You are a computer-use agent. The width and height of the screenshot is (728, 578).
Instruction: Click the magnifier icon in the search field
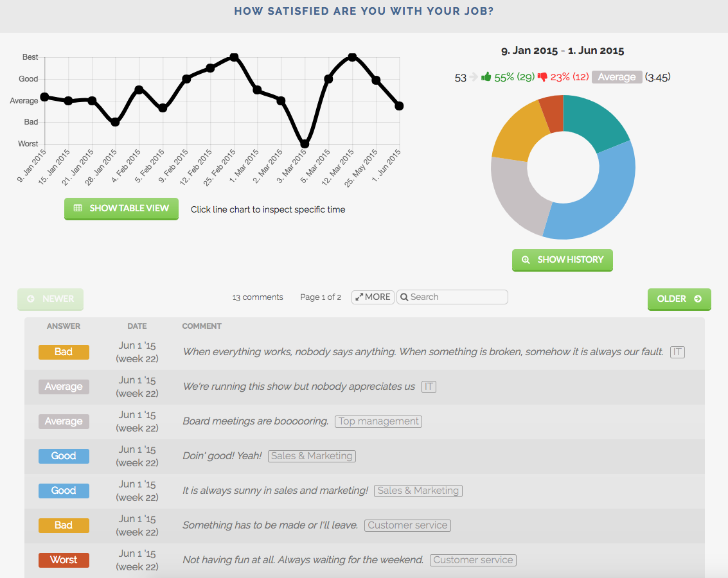[x=404, y=297]
